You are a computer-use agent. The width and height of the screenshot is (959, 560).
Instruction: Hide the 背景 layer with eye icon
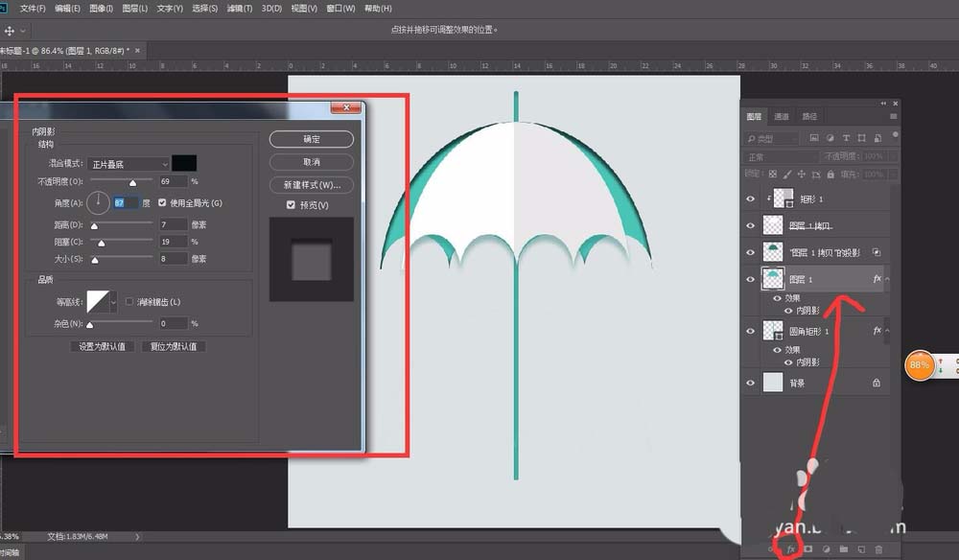751,382
